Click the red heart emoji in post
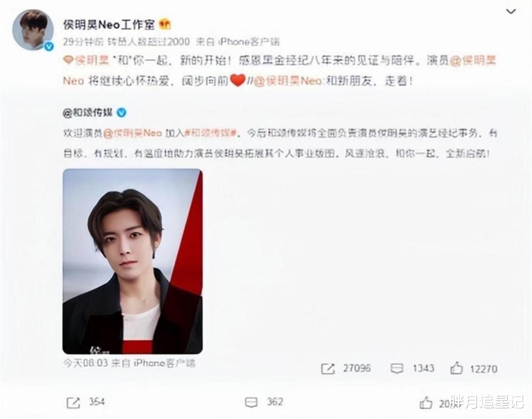The height and width of the screenshot is (419, 532). click(238, 81)
